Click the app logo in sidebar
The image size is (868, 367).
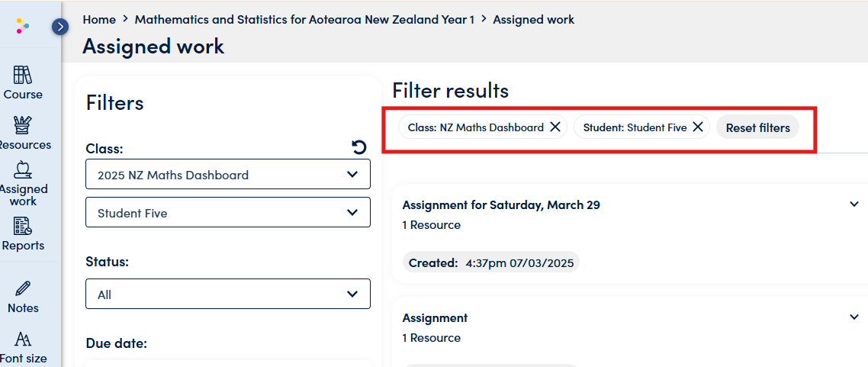(23, 25)
